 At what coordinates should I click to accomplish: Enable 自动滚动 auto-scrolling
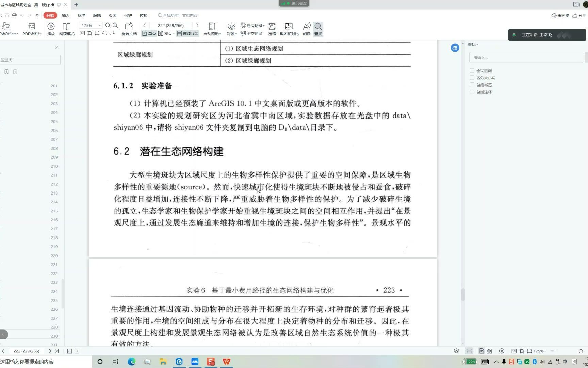pyautogui.click(x=212, y=29)
